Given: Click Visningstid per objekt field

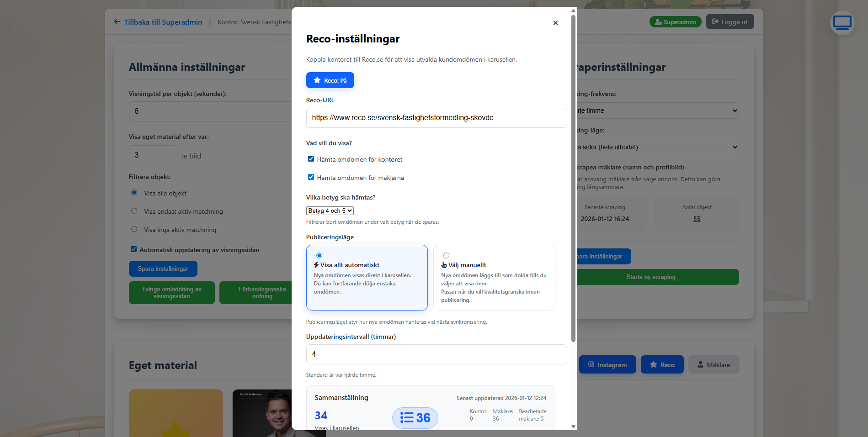Looking at the screenshot, I should [x=210, y=111].
